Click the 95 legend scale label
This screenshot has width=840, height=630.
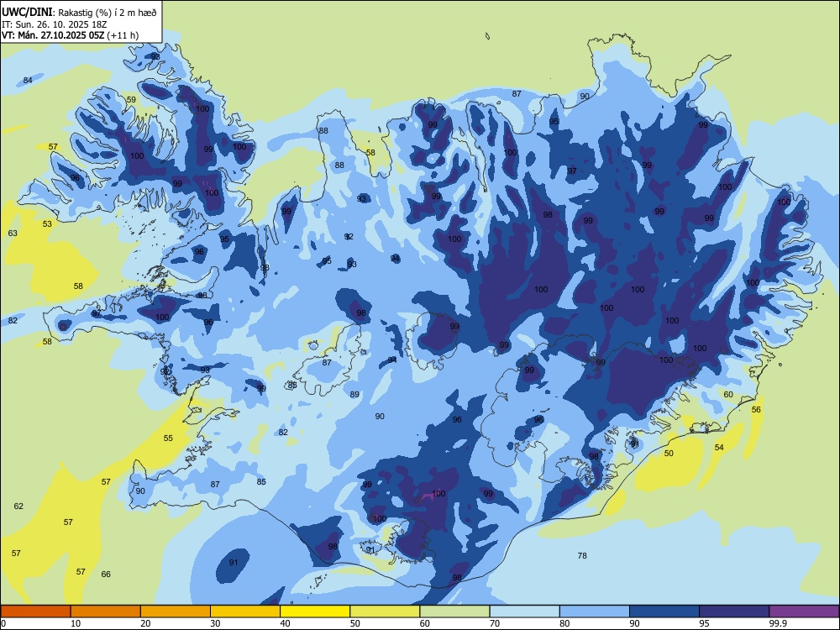coord(704,623)
